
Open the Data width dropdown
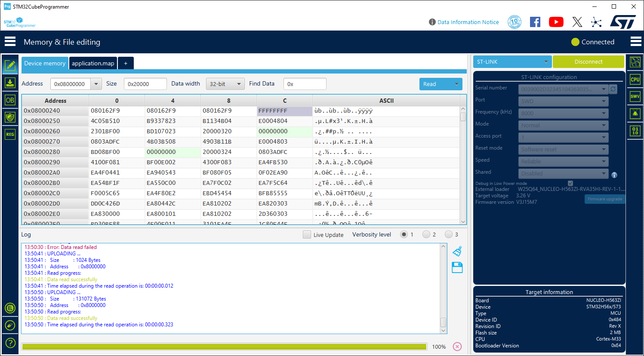[225, 84]
